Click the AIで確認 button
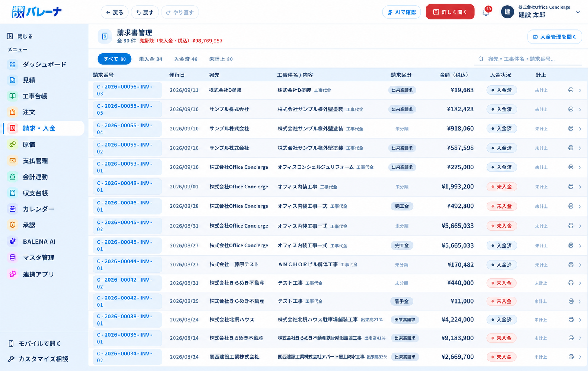This screenshot has width=588, height=371. pyautogui.click(x=401, y=12)
